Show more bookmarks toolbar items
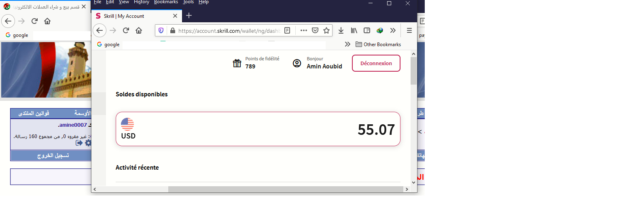644x200 pixels. coord(347,44)
